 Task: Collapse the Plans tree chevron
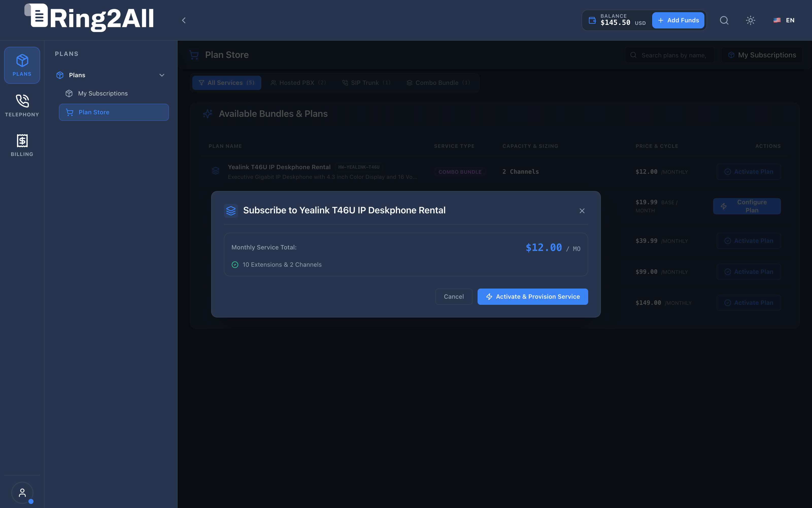162,75
